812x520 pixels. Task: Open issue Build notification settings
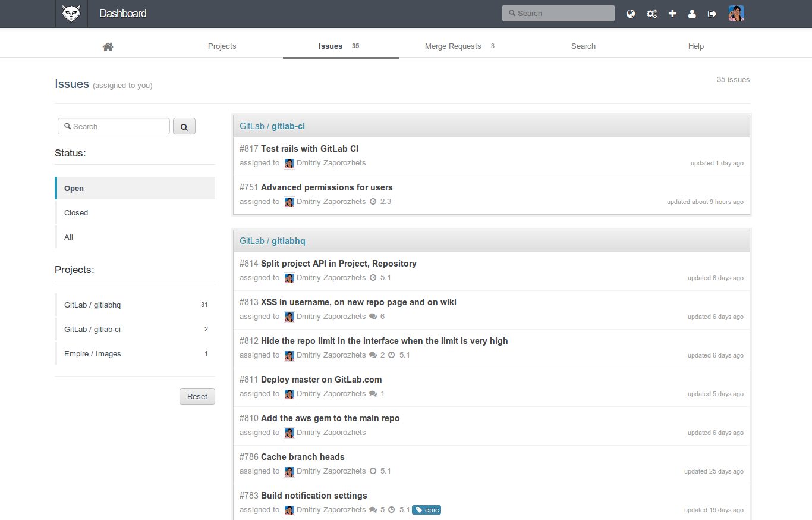point(314,496)
